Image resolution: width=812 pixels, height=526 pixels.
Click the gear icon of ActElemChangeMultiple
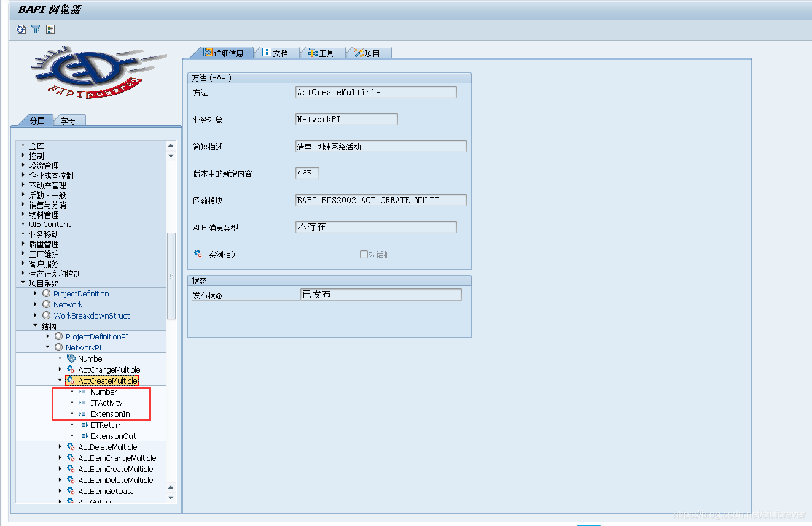coord(71,458)
